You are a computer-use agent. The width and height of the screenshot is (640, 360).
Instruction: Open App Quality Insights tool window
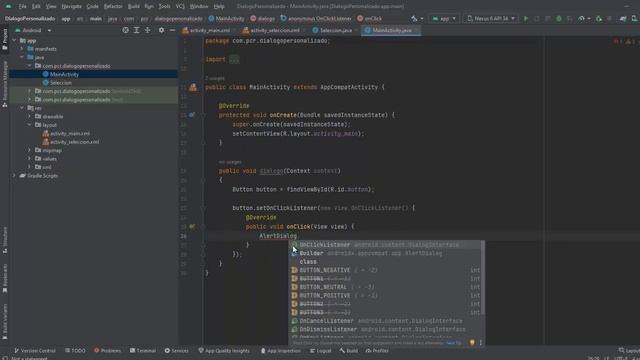pos(224,351)
